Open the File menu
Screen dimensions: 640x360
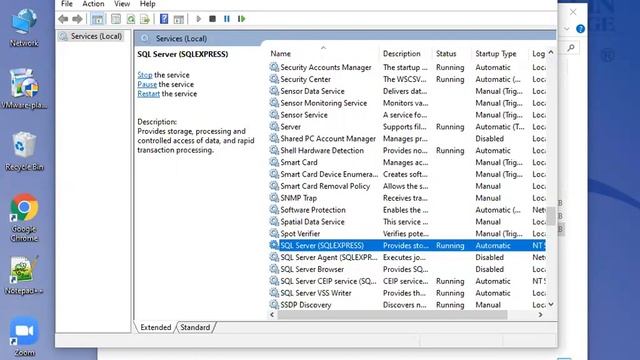coord(67,4)
